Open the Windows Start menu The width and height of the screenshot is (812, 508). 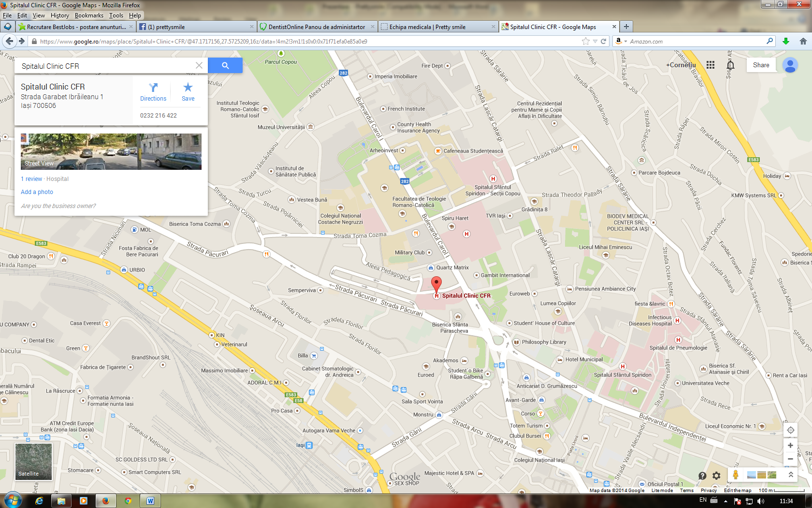click(x=13, y=500)
